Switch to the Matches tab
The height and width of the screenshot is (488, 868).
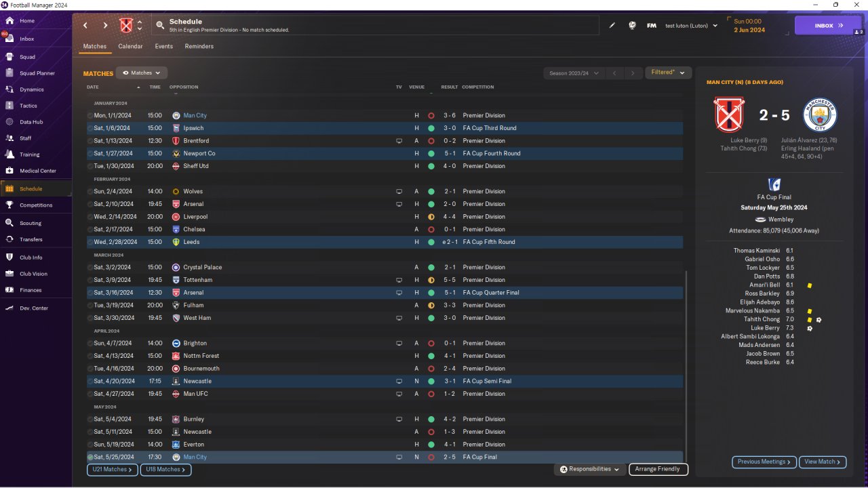(x=95, y=47)
